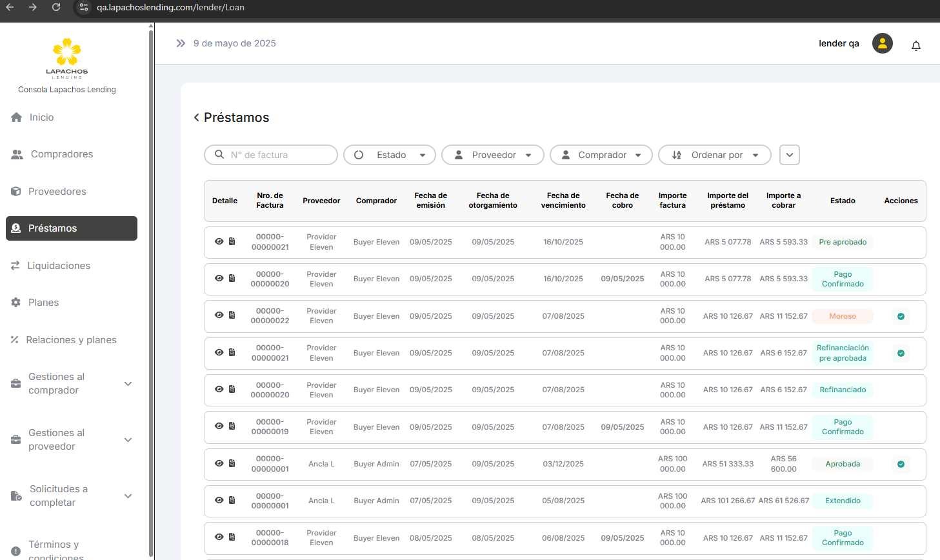This screenshot has height=560, width=940.
Task: View details eye icon for Refinanciado loan
Action: pyautogui.click(x=219, y=389)
